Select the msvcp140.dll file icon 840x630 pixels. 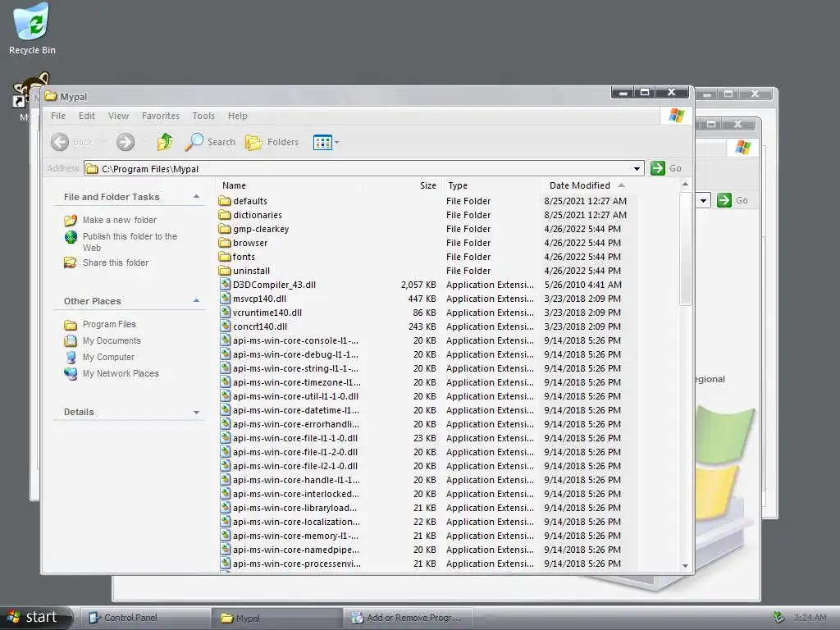226,299
